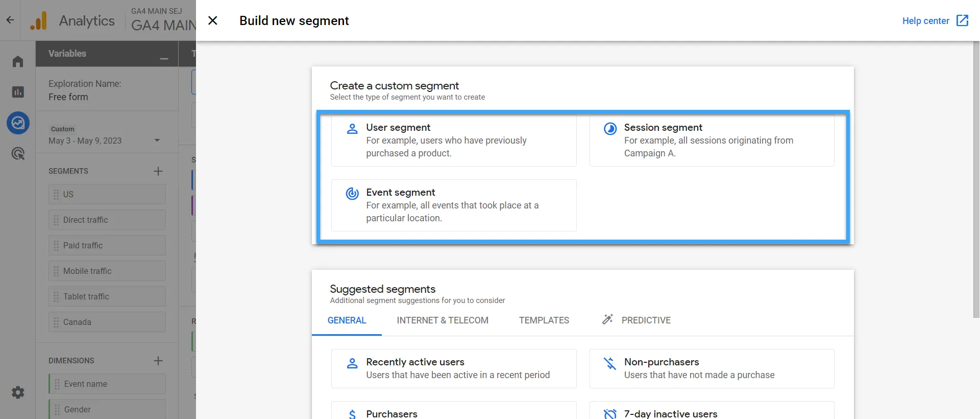Viewport: 980px width, 419px height.
Task: Click the drag handle on Canada segment
Action: tap(56, 322)
